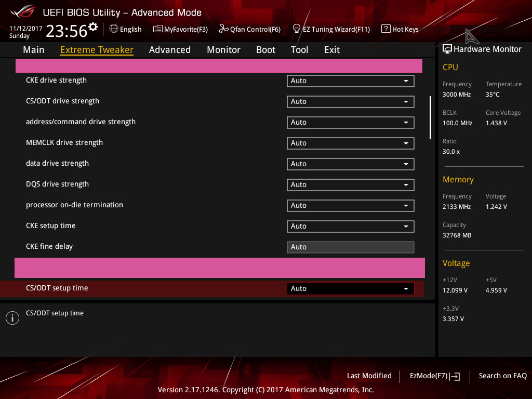Open MEMCLK drive strength dropdown
Viewport: 532px width, 399px height.
coord(351,143)
